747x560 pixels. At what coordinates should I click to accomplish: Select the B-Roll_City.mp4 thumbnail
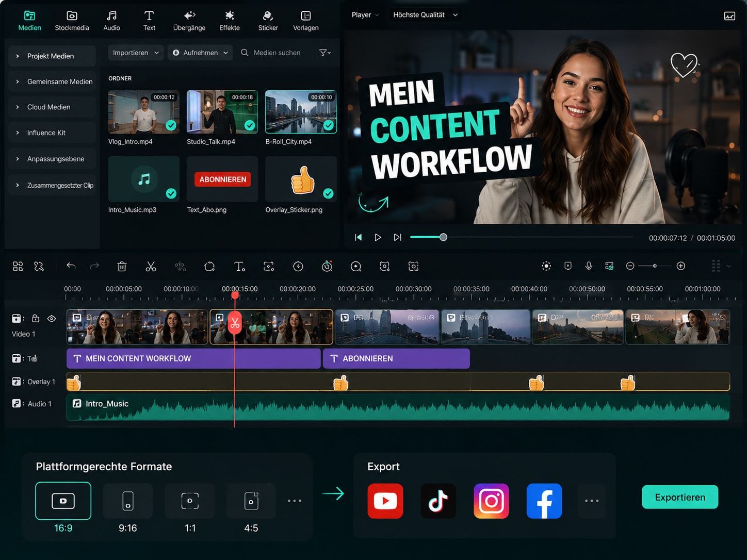[301, 112]
